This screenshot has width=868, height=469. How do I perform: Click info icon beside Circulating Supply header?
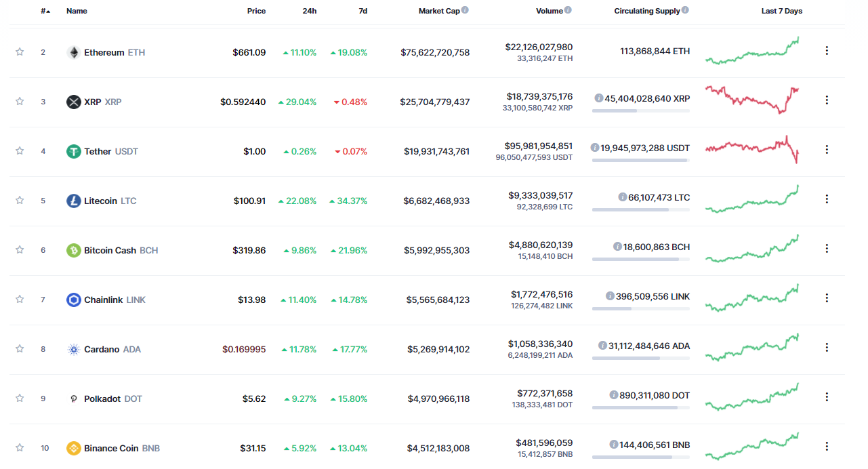click(x=686, y=10)
